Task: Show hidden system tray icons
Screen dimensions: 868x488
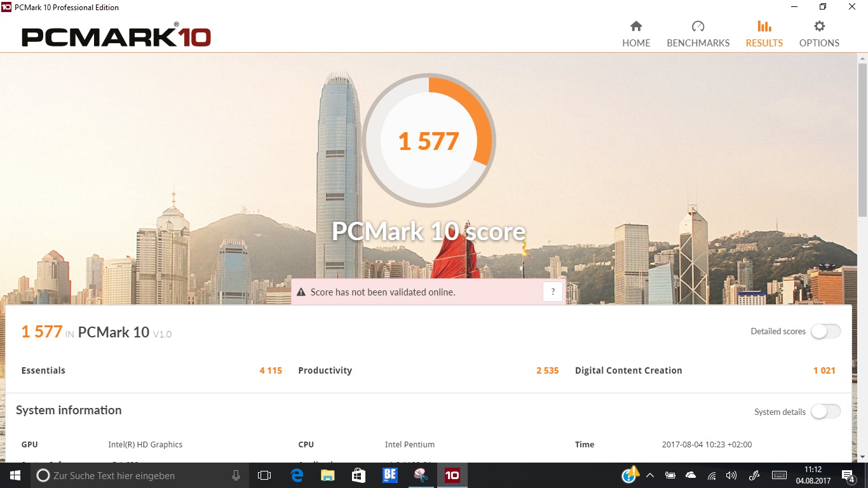Action: pyautogui.click(x=650, y=475)
